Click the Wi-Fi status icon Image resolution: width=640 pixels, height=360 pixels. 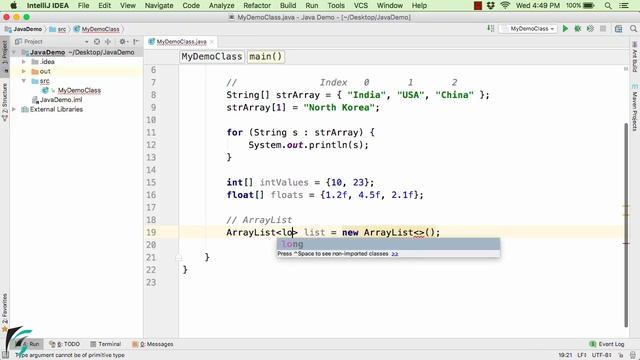(505, 6)
